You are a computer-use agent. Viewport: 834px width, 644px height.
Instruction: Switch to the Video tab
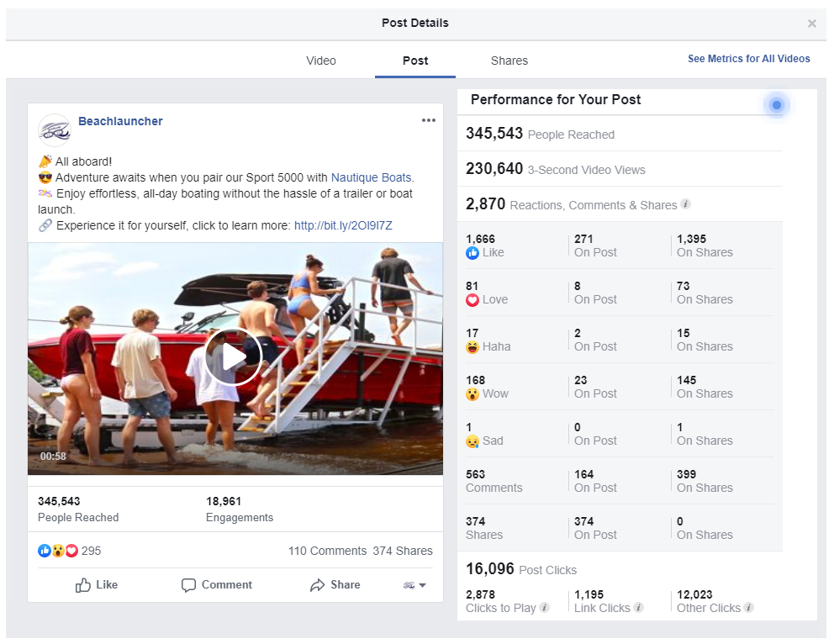click(321, 61)
